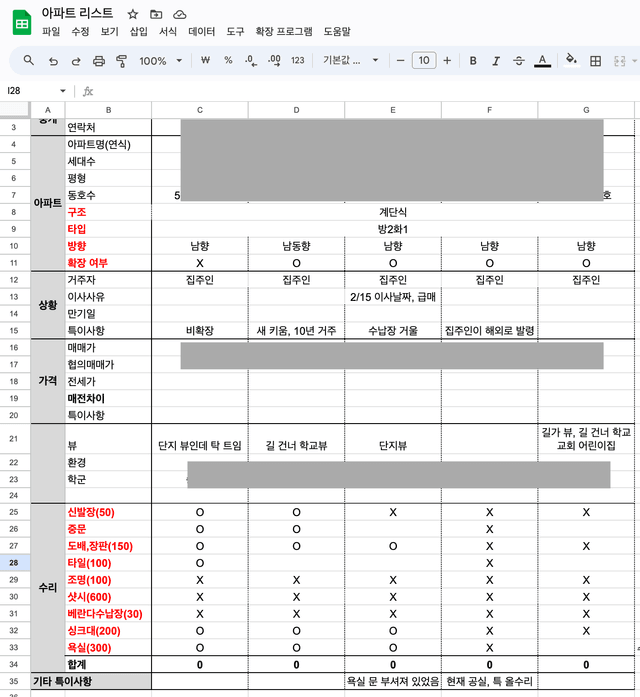The image size is (640, 697).
Task: Open the 서식 menu
Action: coord(168,32)
